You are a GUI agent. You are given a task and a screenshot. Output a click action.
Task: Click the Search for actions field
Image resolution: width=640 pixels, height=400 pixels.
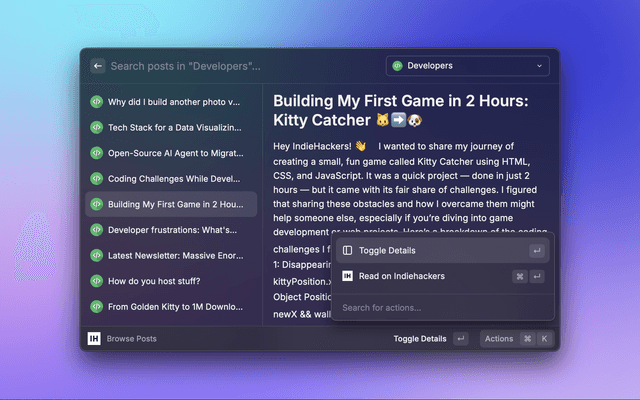[x=441, y=307]
